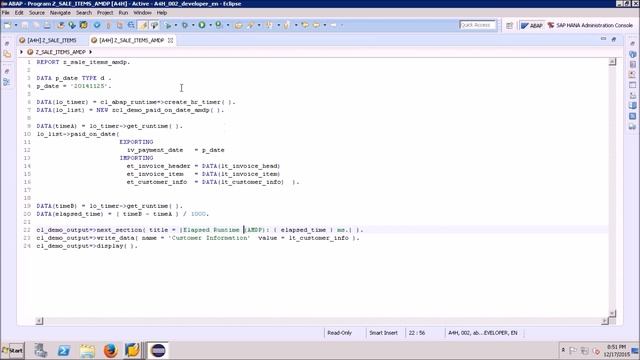Click the green Run toolbar button
This screenshot has height=360, width=640.
point(202,25)
